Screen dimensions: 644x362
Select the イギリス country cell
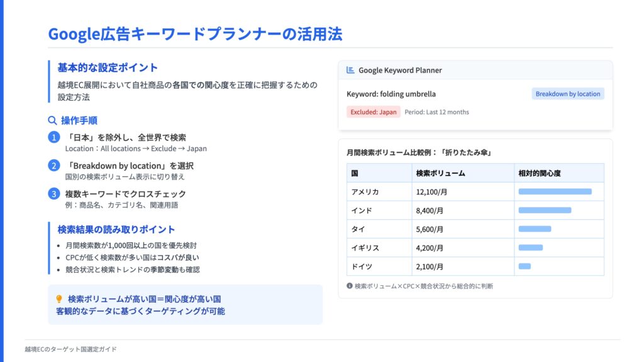tap(379, 247)
